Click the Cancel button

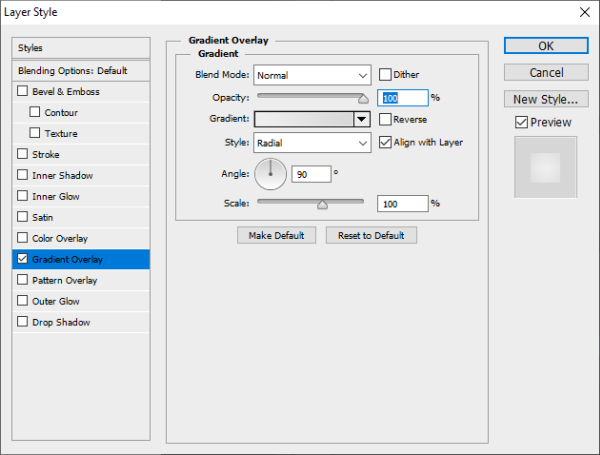point(546,72)
